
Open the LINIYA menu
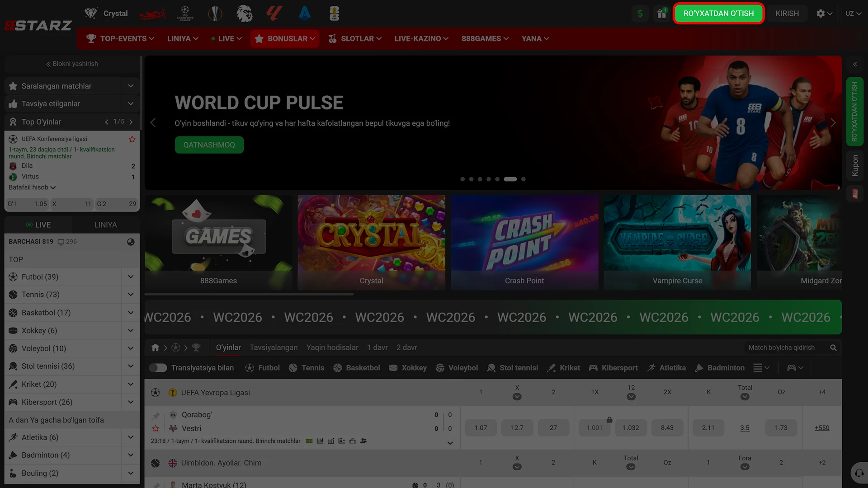[x=183, y=39]
